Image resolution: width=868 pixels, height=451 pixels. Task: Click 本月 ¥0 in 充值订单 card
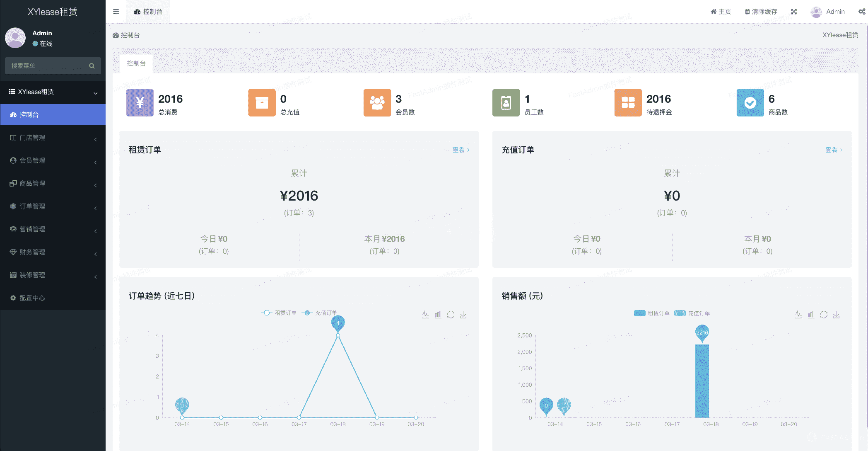click(x=757, y=239)
